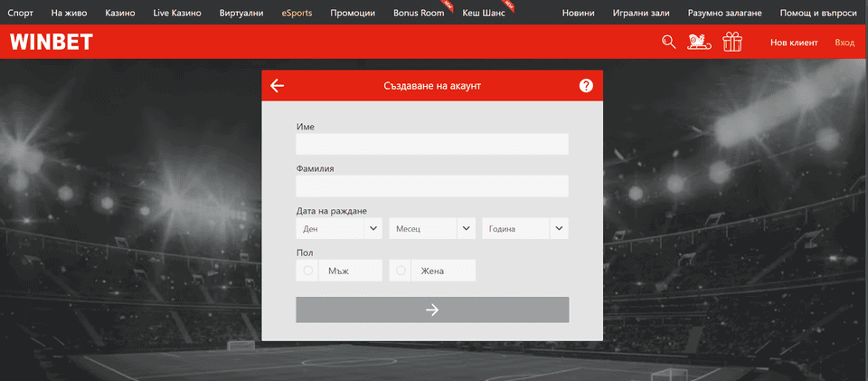Expand the Ден dropdown
Viewport: 868px width, 381px height.
click(339, 228)
